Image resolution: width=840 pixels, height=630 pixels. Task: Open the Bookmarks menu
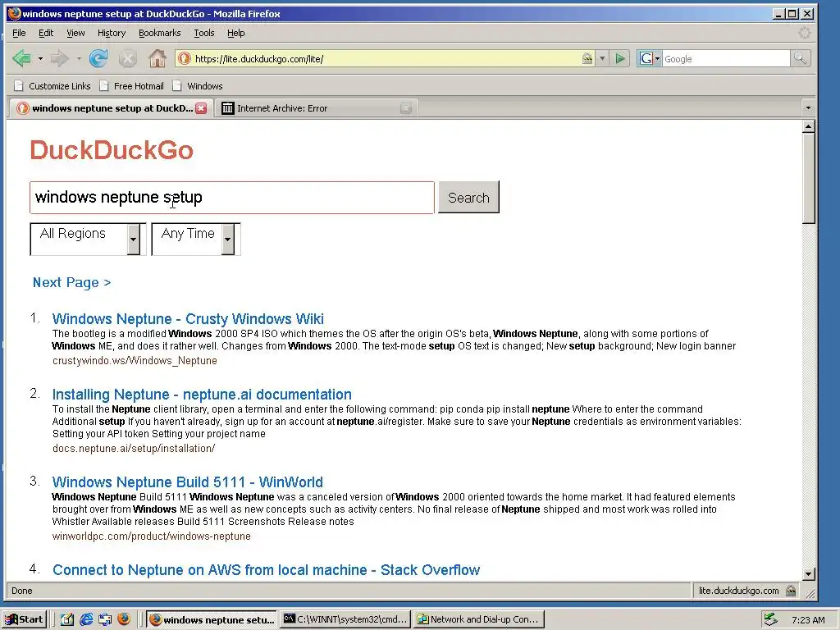tap(160, 33)
